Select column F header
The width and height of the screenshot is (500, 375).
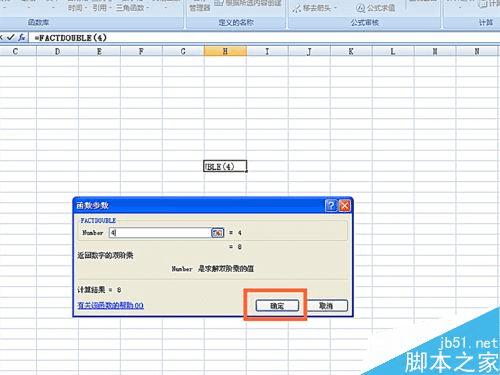pyautogui.click(x=141, y=51)
